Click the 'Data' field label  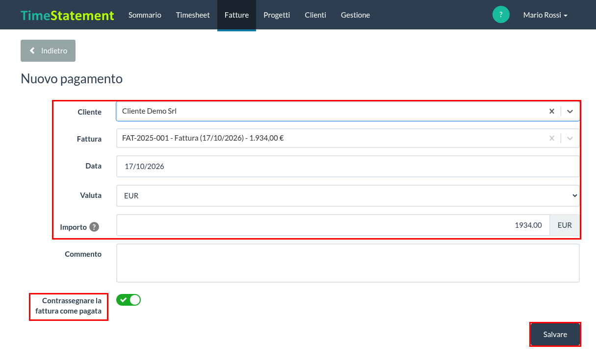(x=93, y=166)
